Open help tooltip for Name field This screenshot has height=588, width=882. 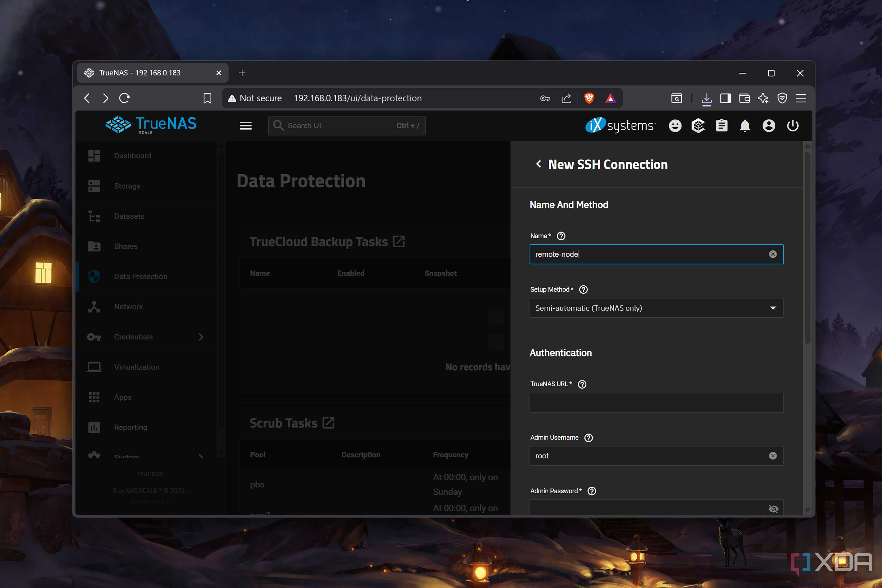tap(561, 236)
